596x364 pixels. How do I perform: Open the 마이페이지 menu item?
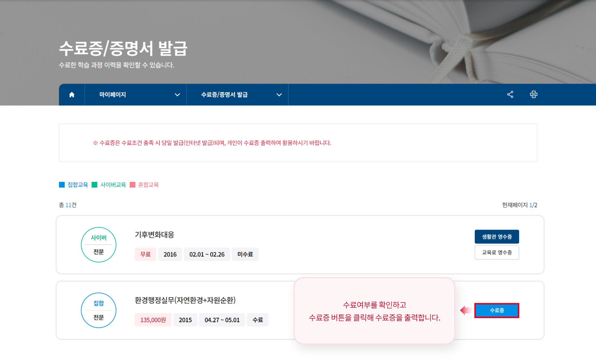(113, 95)
